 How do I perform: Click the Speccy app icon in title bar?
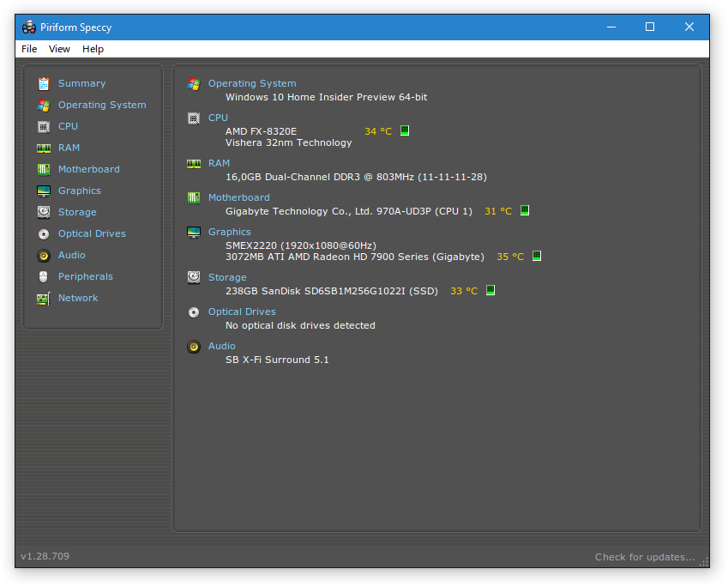(x=29, y=27)
